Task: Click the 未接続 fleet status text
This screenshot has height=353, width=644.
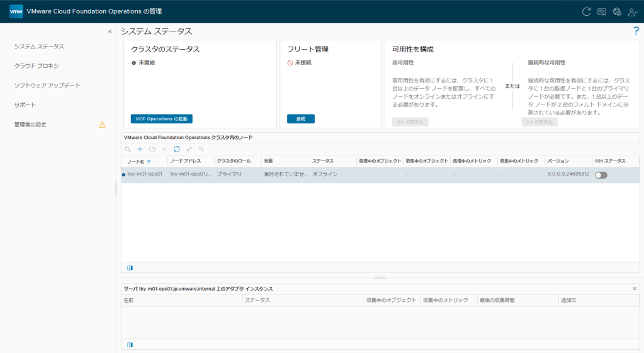Action: pyautogui.click(x=303, y=63)
